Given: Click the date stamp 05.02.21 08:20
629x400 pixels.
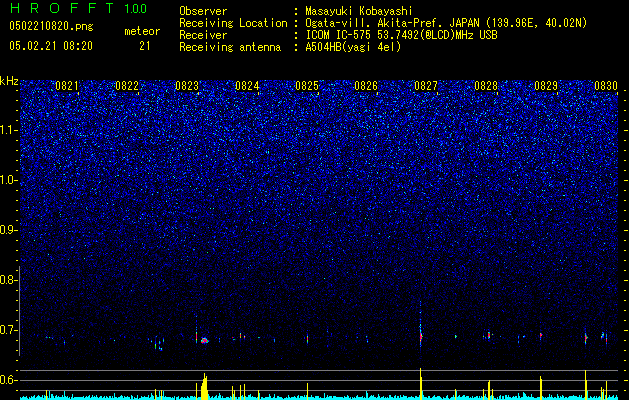Looking at the screenshot, I should pyautogui.click(x=51, y=46).
